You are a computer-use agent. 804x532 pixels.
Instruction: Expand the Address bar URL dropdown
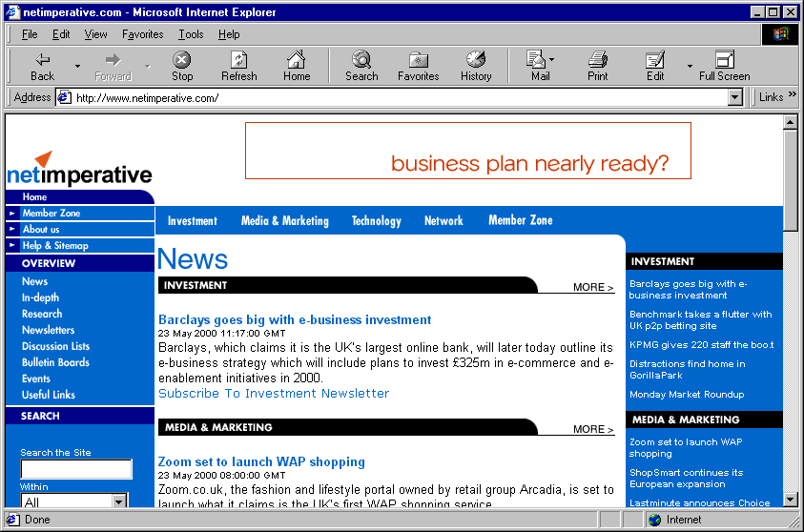click(735, 97)
